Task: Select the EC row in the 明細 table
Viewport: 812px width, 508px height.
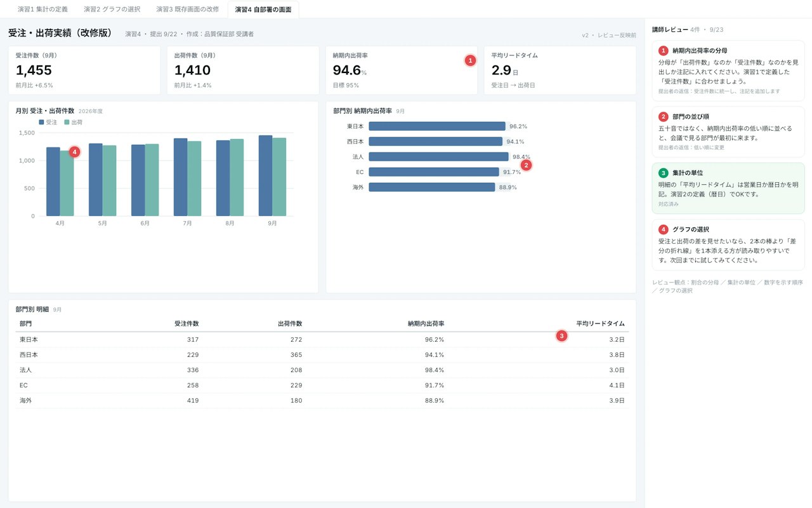Action: click(x=322, y=385)
